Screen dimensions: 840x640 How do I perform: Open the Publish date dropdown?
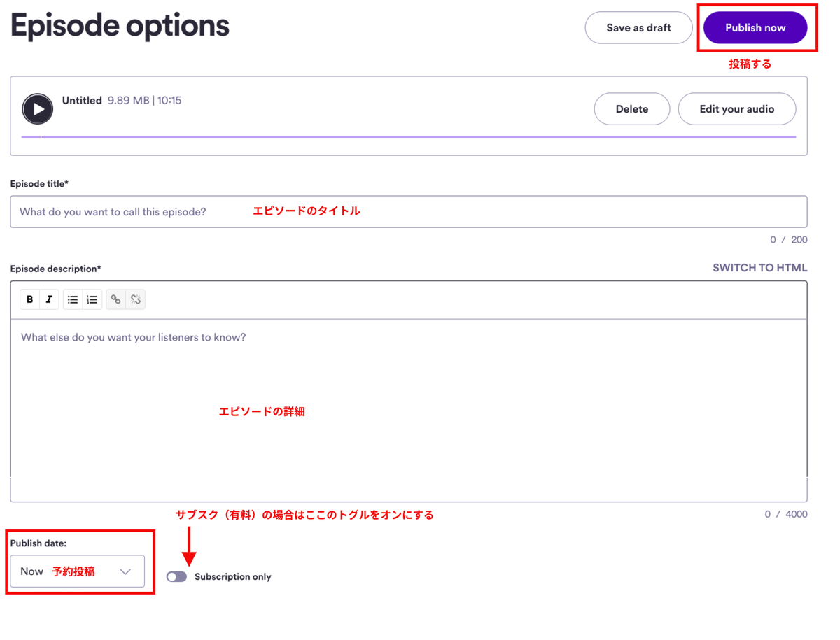click(77, 571)
